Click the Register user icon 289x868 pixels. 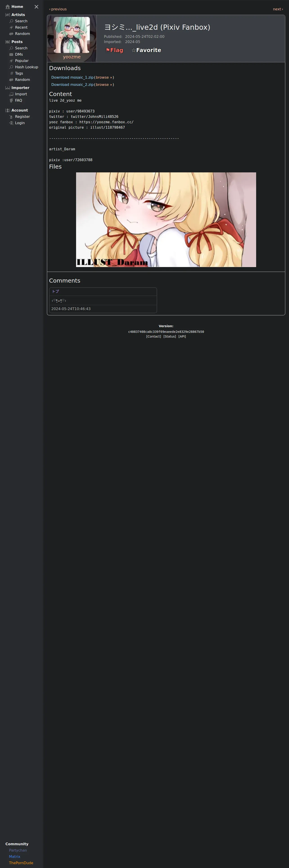click(11, 117)
